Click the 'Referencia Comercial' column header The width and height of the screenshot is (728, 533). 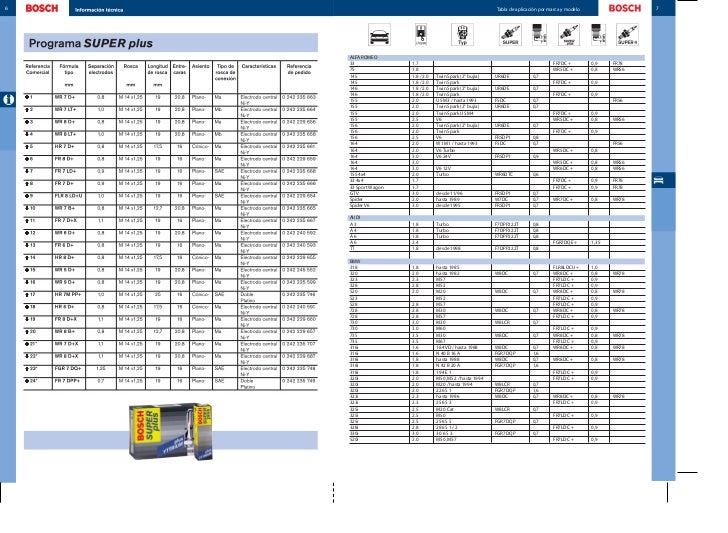point(38,69)
